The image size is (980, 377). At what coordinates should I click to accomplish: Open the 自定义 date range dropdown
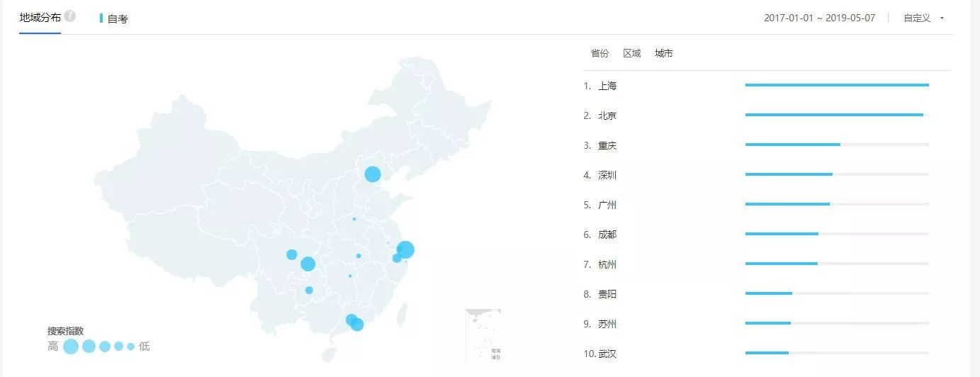coord(924,18)
